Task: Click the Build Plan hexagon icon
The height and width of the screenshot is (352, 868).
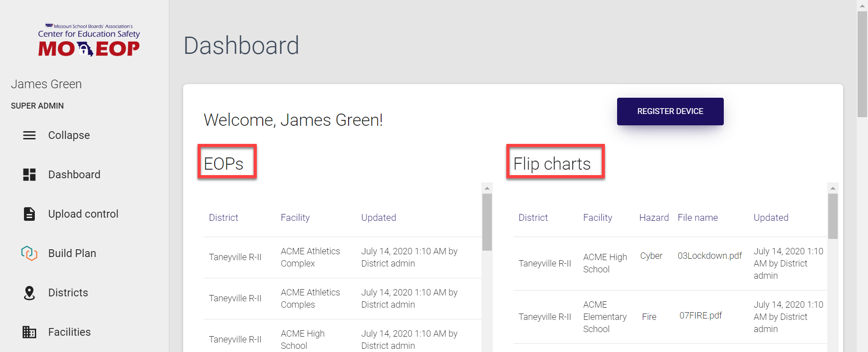Action: coord(29,253)
